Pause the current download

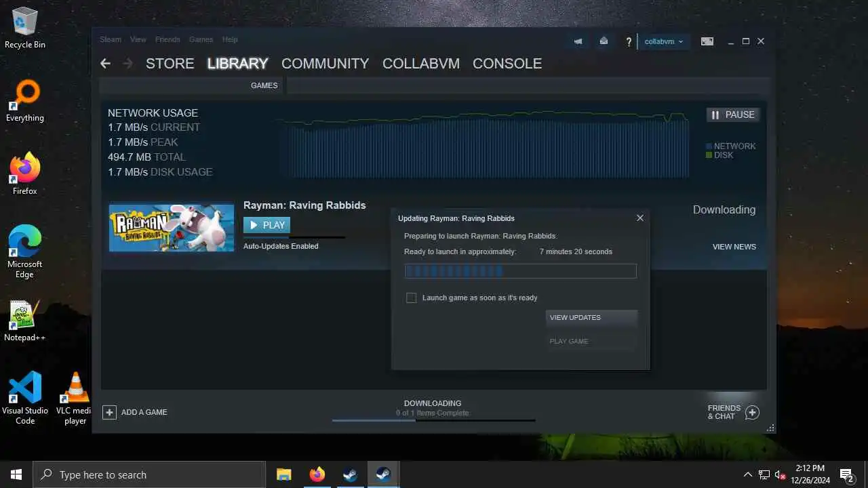(732, 115)
